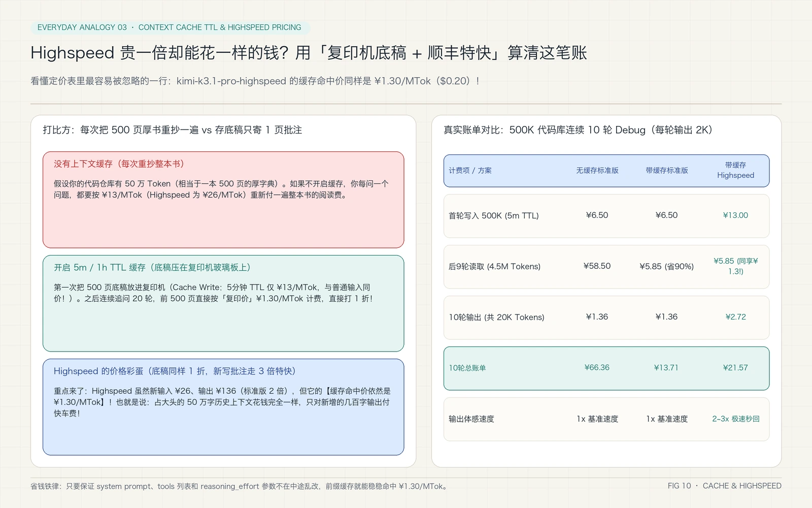Click the red card paragraph about 50 万 Token
The width and height of the screenshot is (812, 508).
(221, 189)
